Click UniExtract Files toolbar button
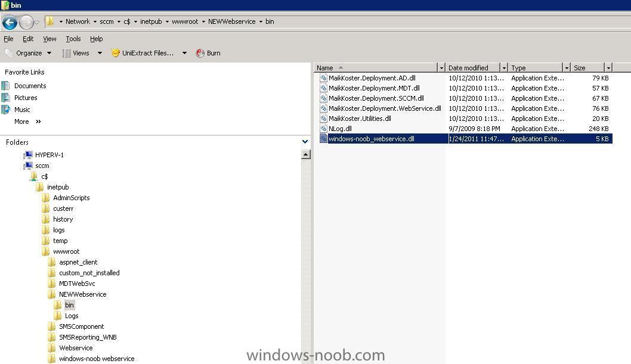This screenshot has width=631, height=364. coord(143,53)
